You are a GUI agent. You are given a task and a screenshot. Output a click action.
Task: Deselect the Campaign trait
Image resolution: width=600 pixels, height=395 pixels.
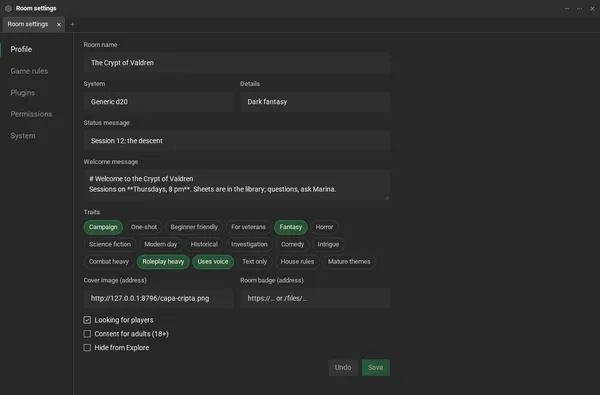[103, 227]
